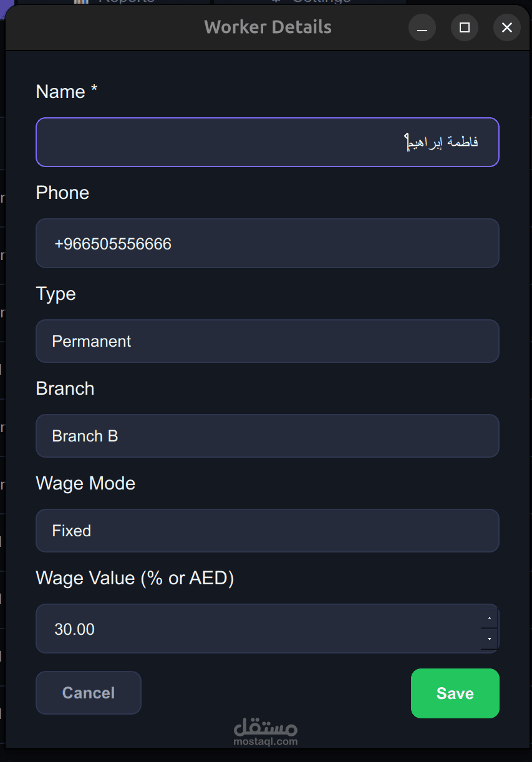Decrease wage value with down arrow
Screen dimensions: 532x762
coord(490,639)
